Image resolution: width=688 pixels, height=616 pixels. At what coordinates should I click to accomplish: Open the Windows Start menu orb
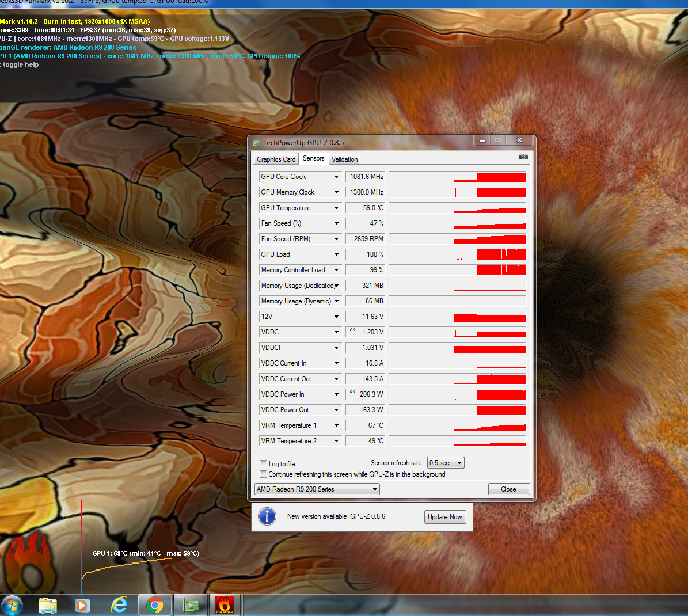tap(12, 606)
